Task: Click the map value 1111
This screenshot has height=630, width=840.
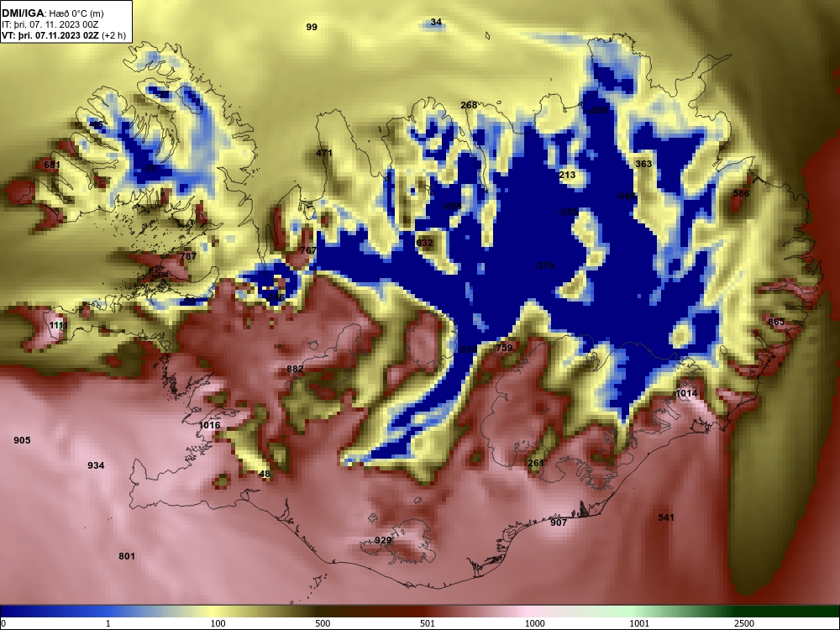Action: (x=59, y=325)
